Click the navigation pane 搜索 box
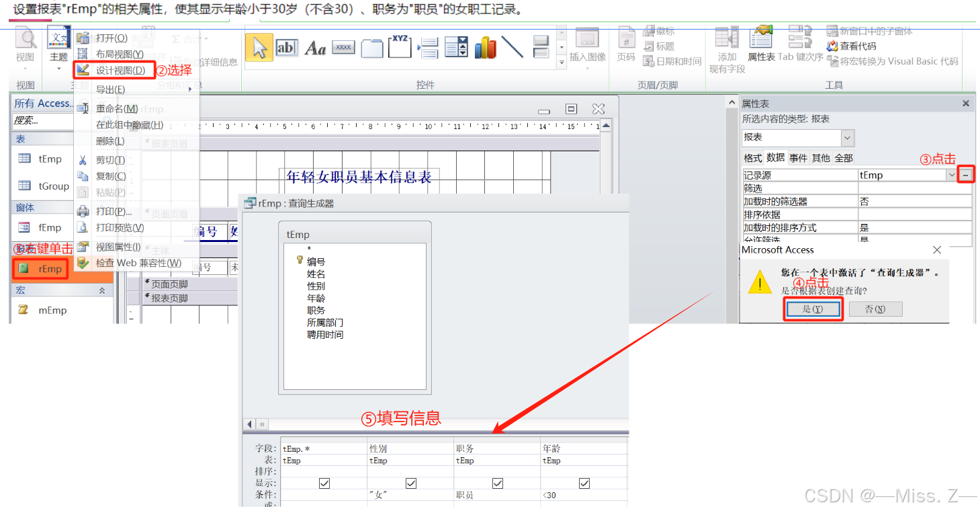 pyautogui.click(x=42, y=120)
